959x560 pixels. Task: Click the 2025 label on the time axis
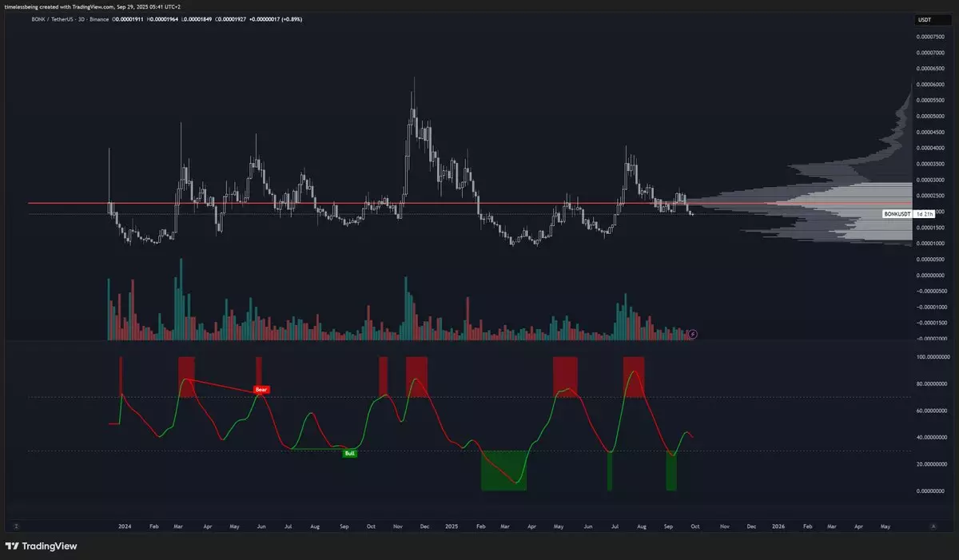[452, 527]
